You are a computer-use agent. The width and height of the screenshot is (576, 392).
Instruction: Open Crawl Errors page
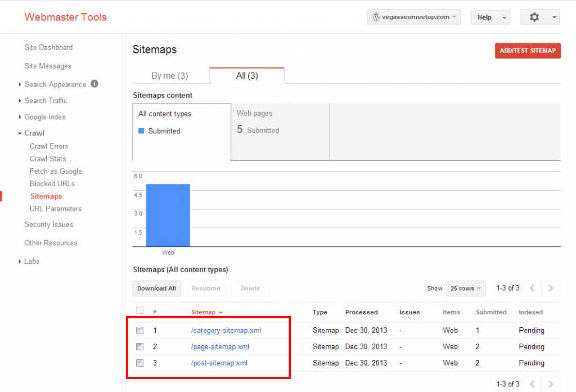click(49, 146)
